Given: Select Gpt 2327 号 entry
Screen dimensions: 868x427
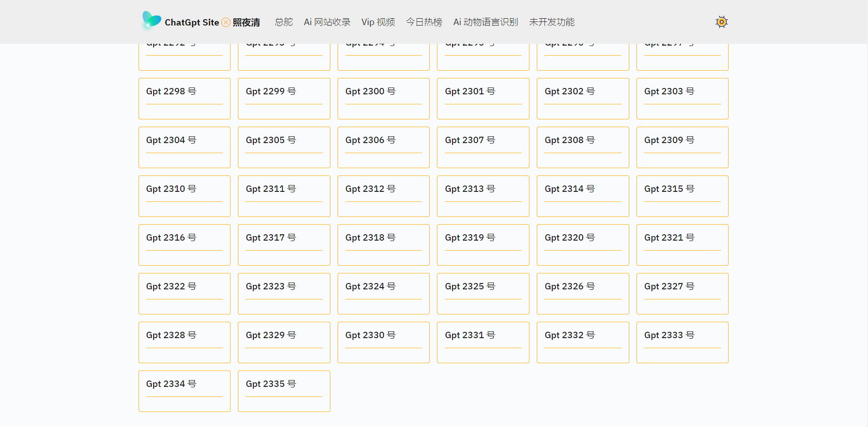Looking at the screenshot, I should pyautogui.click(x=682, y=293).
